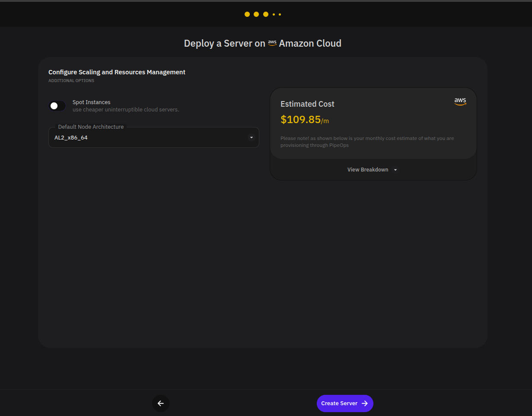Viewport: 532px width, 416px height.
Task: Select the first step progress dot
Action: pos(247,14)
